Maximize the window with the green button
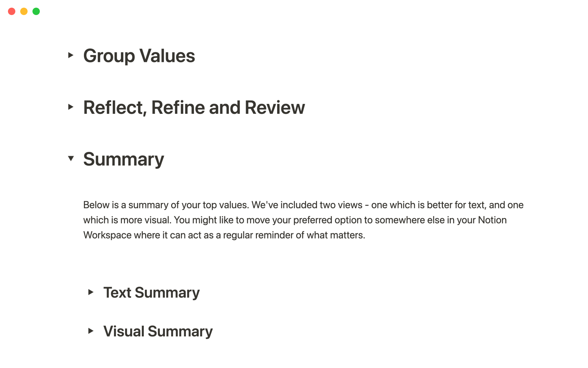The image size is (588, 368). coord(36,11)
